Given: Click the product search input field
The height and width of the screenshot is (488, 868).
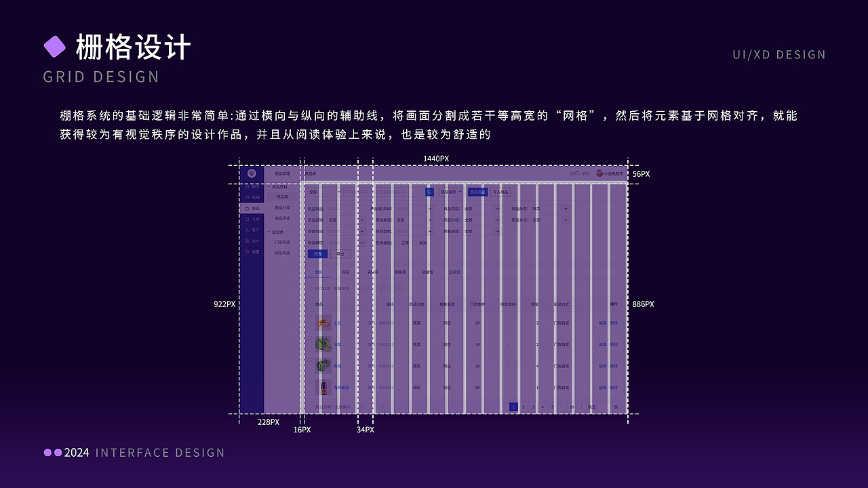Looking at the screenshot, I should (x=384, y=192).
